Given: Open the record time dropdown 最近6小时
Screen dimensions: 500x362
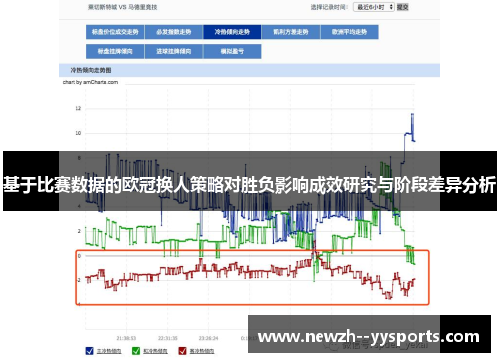Looking at the screenshot, I should coord(374,7).
